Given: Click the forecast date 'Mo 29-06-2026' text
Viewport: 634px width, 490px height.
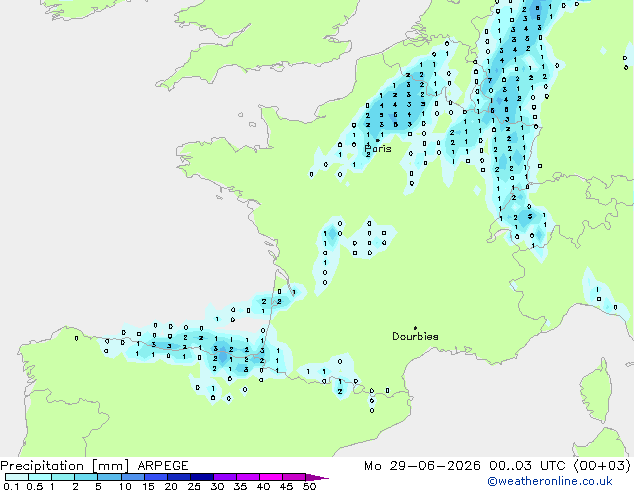Looking at the screenshot, I should (x=423, y=466).
